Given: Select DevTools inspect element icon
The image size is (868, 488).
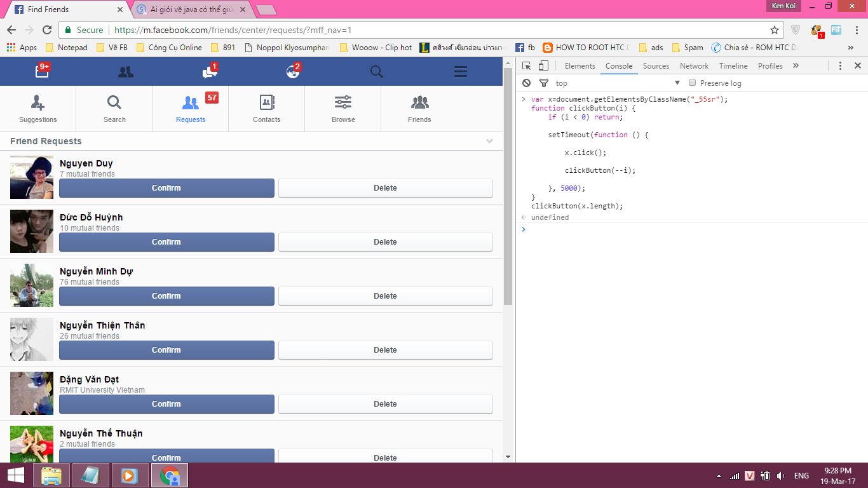Looking at the screenshot, I should pyautogui.click(x=527, y=66).
